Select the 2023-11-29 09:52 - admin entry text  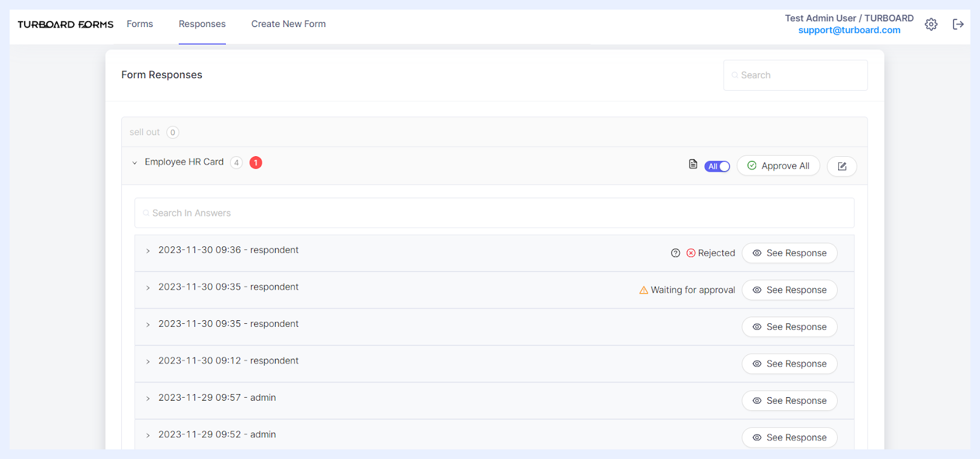[x=217, y=435]
